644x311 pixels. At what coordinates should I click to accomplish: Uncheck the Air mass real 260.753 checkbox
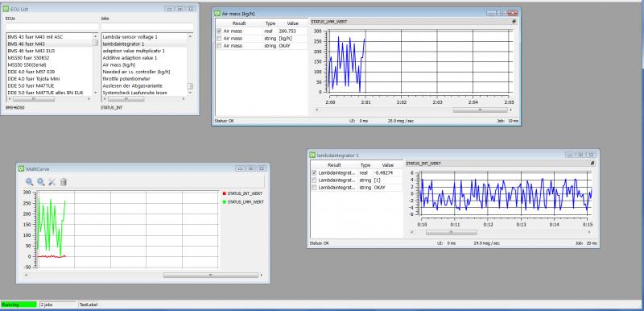(x=219, y=31)
